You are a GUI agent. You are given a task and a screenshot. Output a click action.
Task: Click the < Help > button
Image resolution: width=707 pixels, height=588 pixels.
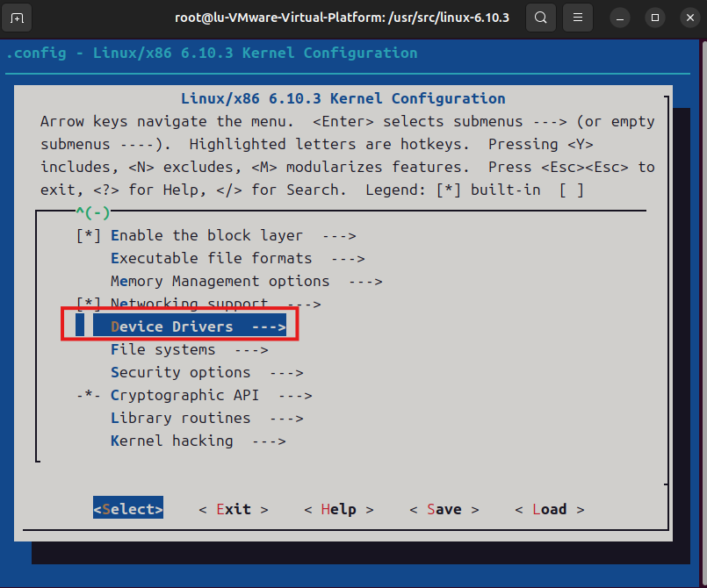[x=339, y=510]
